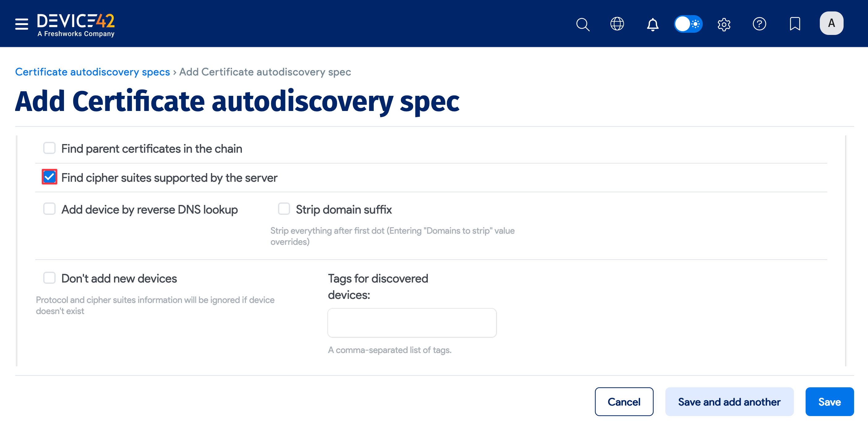
Task: Click the Tags for discovered devices field
Action: click(x=412, y=322)
